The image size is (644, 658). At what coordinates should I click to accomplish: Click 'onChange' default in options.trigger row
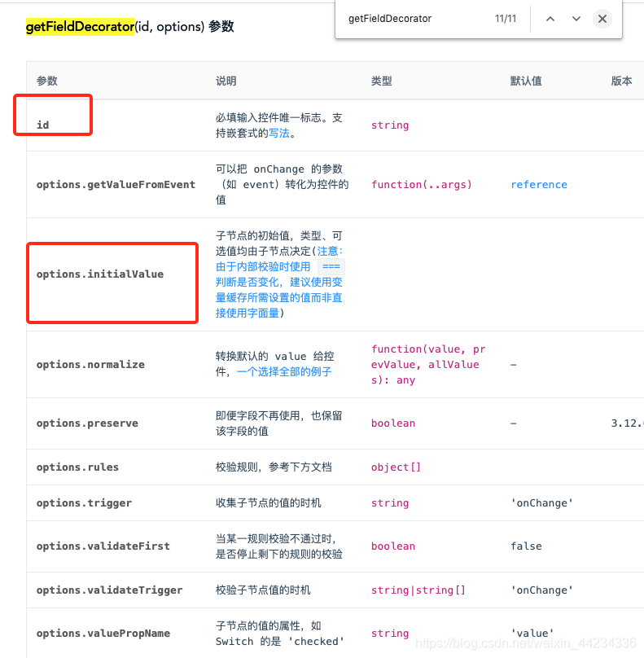[x=541, y=502]
